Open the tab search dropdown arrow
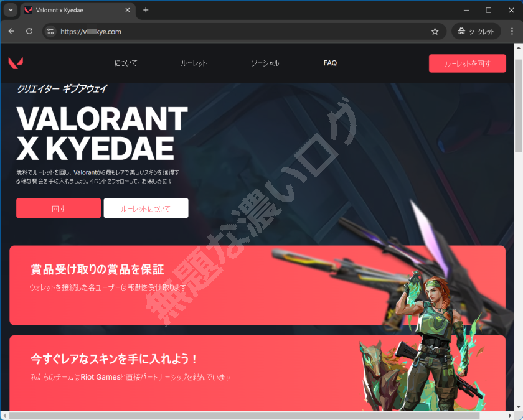Image resolution: width=523 pixels, height=420 pixels. coord(11,10)
